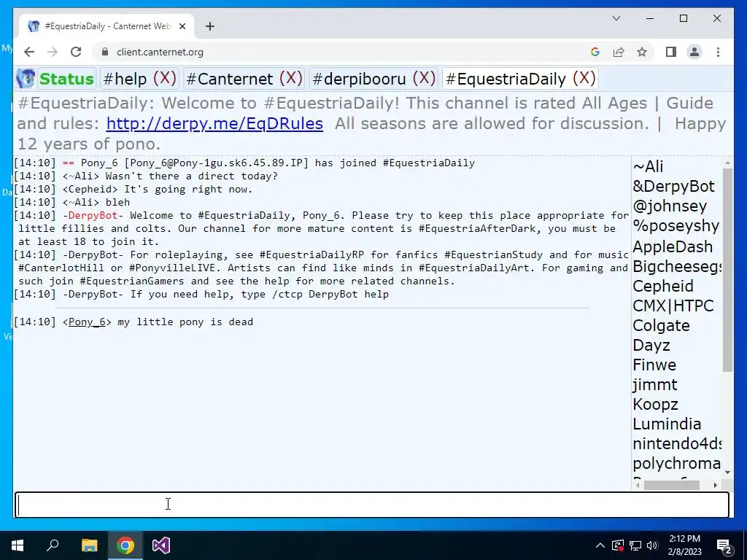747x560 pixels.
Task: Click the nick list scroll left arrow
Action: pos(638,485)
